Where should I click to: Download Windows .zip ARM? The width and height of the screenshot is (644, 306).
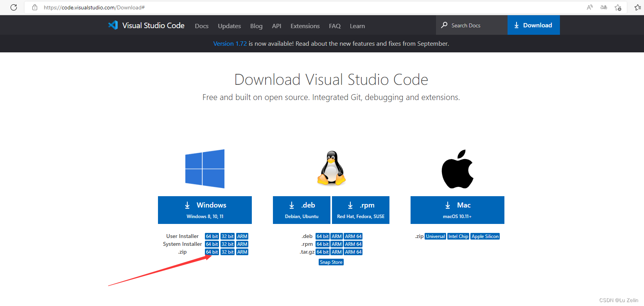point(242,252)
